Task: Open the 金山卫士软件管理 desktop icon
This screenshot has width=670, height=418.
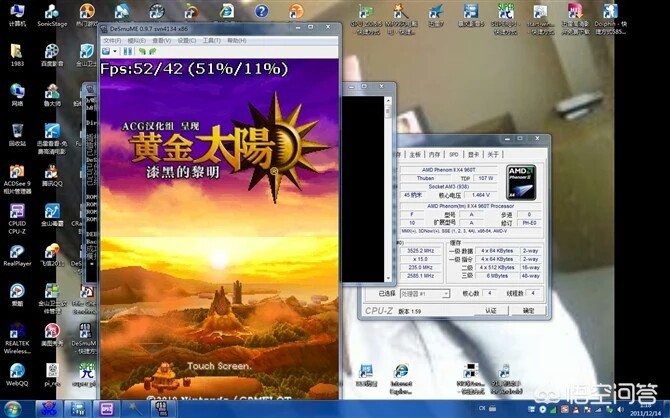Action: [x=52, y=299]
